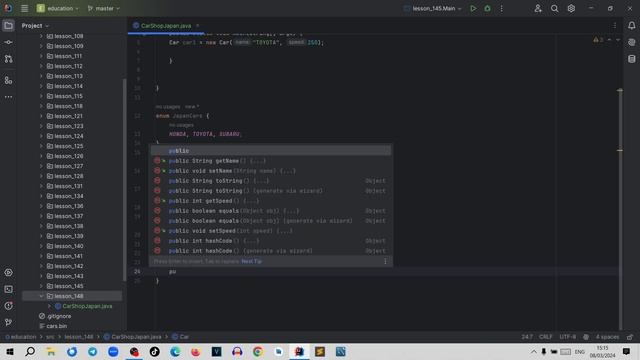Viewport: 640px width, 360px height.
Task: Open lesson_145.Main run configuration dropdown
Action: (x=433, y=8)
